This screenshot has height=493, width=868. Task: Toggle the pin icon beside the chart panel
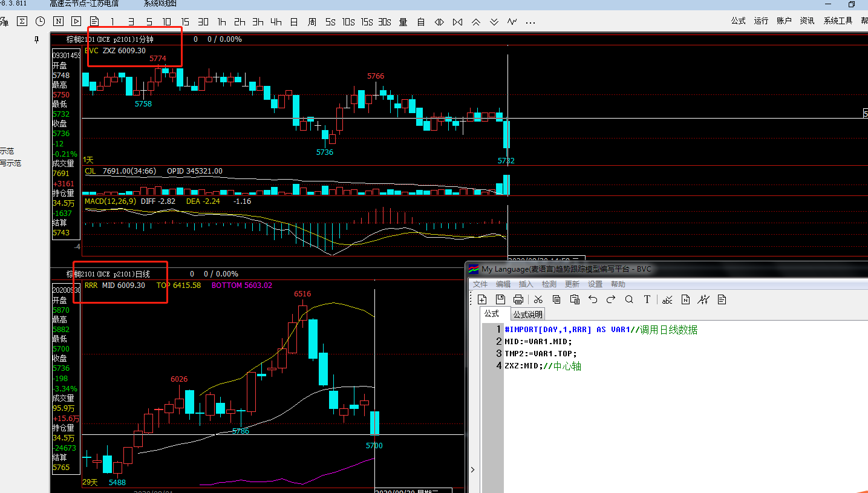tap(36, 40)
